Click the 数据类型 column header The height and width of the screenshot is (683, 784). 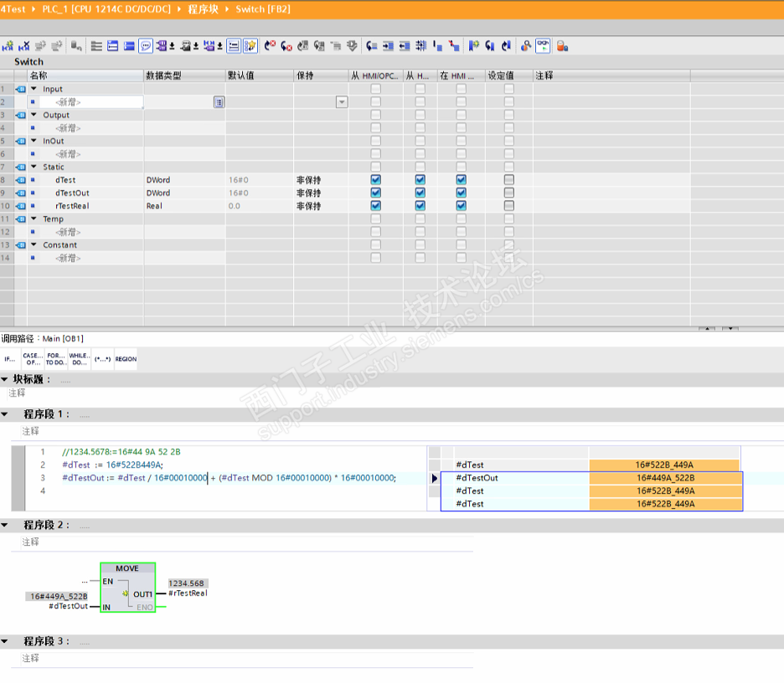(x=184, y=75)
